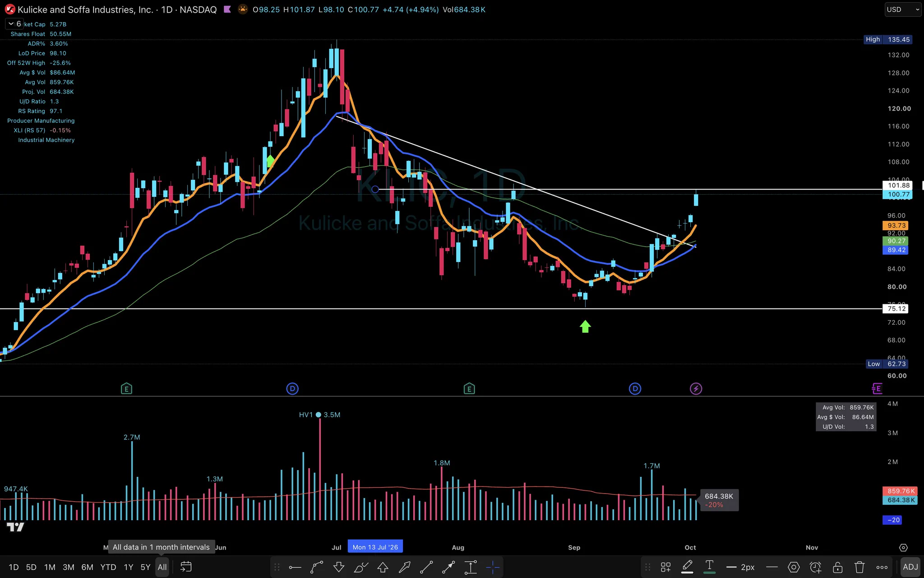This screenshot has height=578, width=924.
Task: Open the add-to-template grid icon
Action: pos(665,567)
